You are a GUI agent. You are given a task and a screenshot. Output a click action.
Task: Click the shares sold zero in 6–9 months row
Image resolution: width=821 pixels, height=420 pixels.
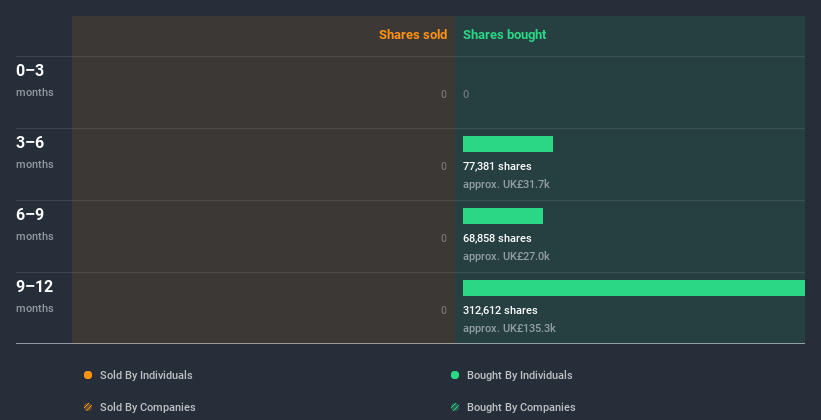click(444, 238)
